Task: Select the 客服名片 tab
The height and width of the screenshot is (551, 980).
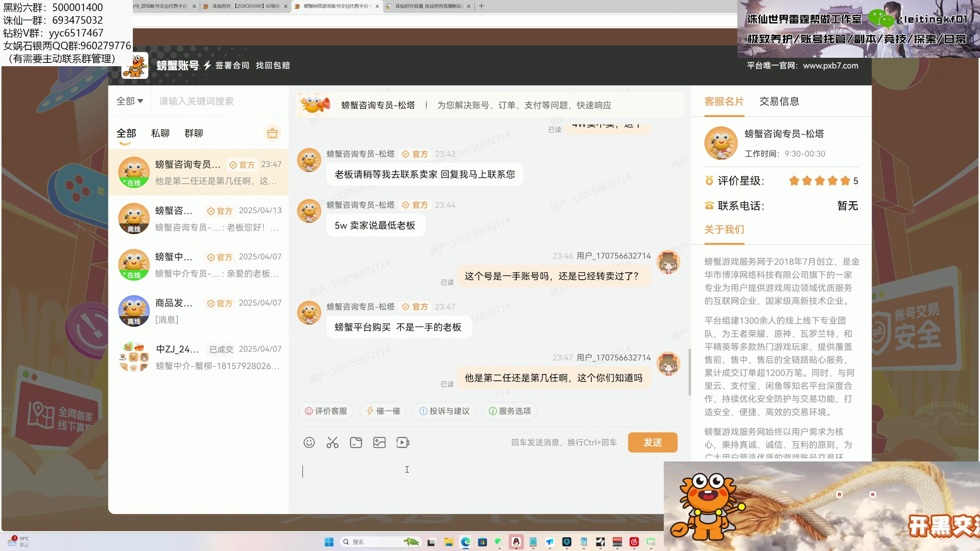Action: pyautogui.click(x=724, y=101)
